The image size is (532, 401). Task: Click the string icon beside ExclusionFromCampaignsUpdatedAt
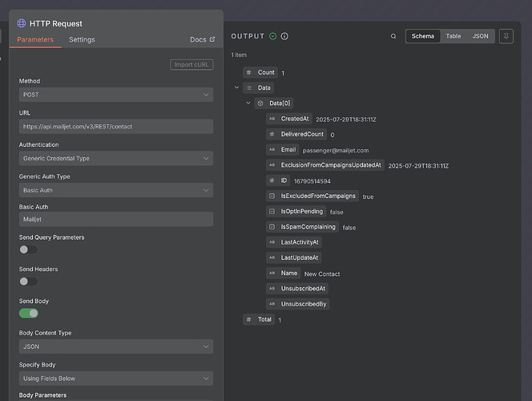272,165
